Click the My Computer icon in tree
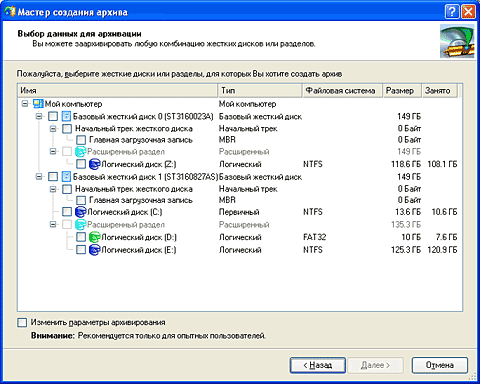The image size is (480, 384). (x=38, y=104)
